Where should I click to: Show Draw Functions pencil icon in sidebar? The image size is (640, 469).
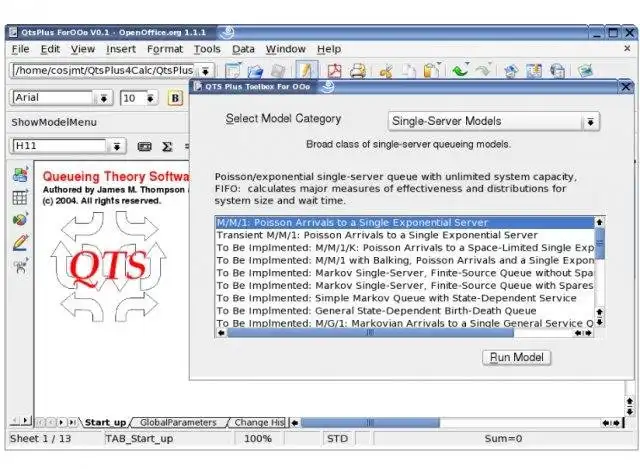20,242
